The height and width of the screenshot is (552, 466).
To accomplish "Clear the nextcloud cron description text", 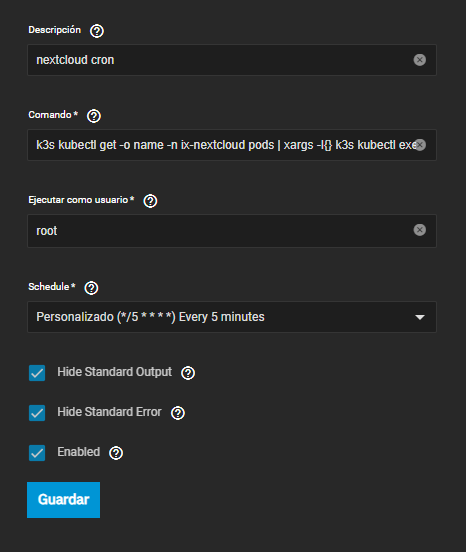I will coord(420,60).
